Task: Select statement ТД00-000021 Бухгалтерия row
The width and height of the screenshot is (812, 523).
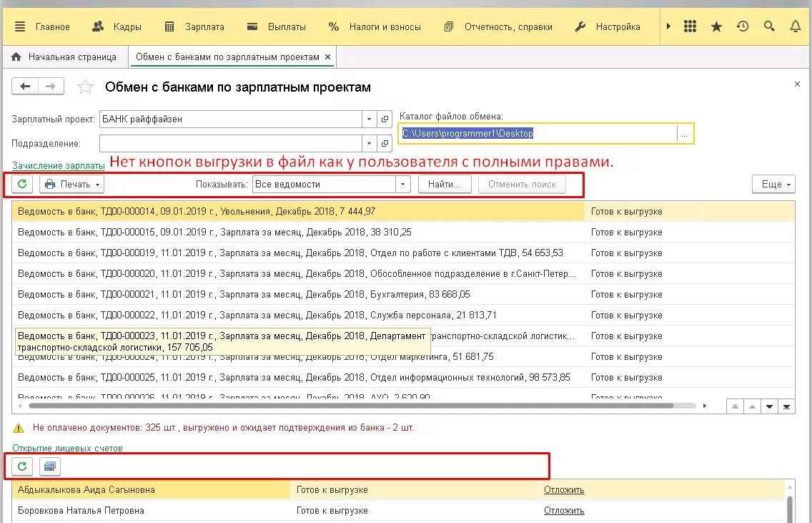Action: pyautogui.click(x=403, y=295)
